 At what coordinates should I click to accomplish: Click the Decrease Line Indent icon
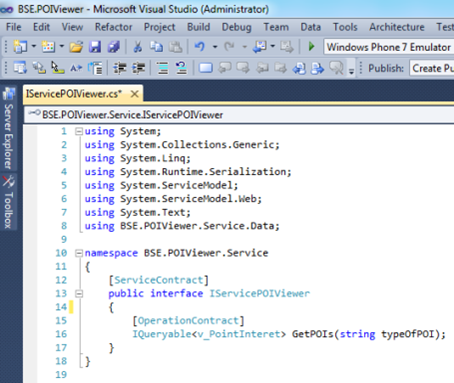tap(119, 68)
